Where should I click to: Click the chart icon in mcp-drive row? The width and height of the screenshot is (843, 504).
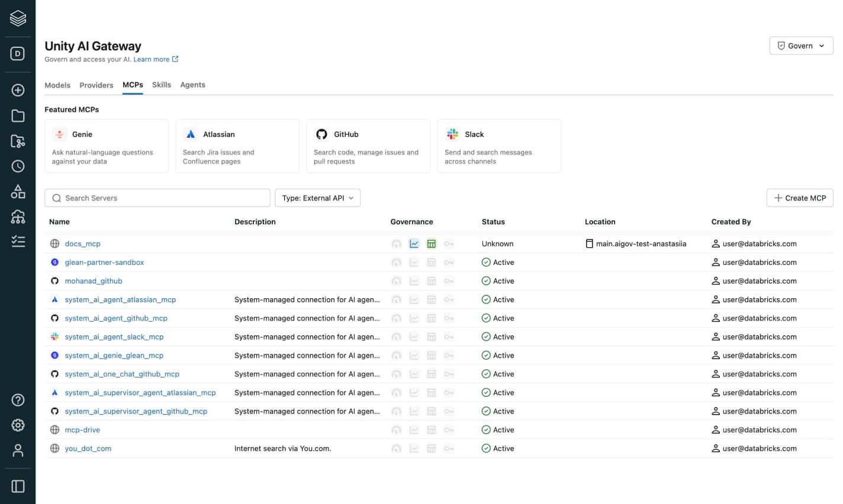pos(414,430)
